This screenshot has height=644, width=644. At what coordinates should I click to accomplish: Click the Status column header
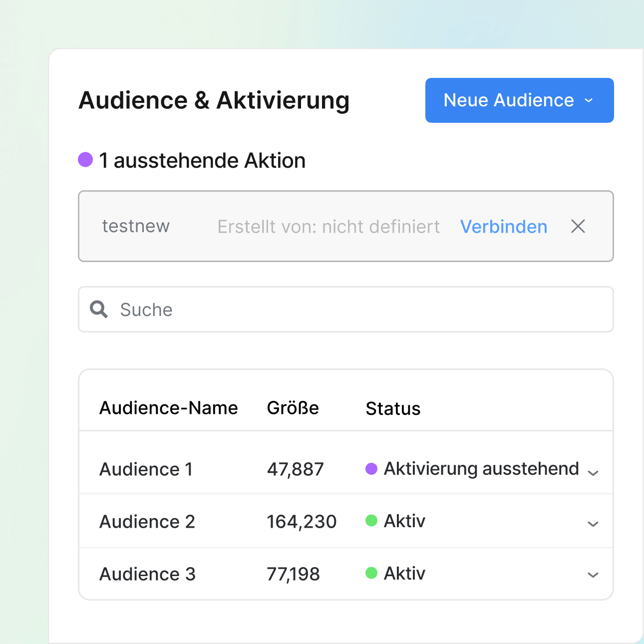click(393, 408)
